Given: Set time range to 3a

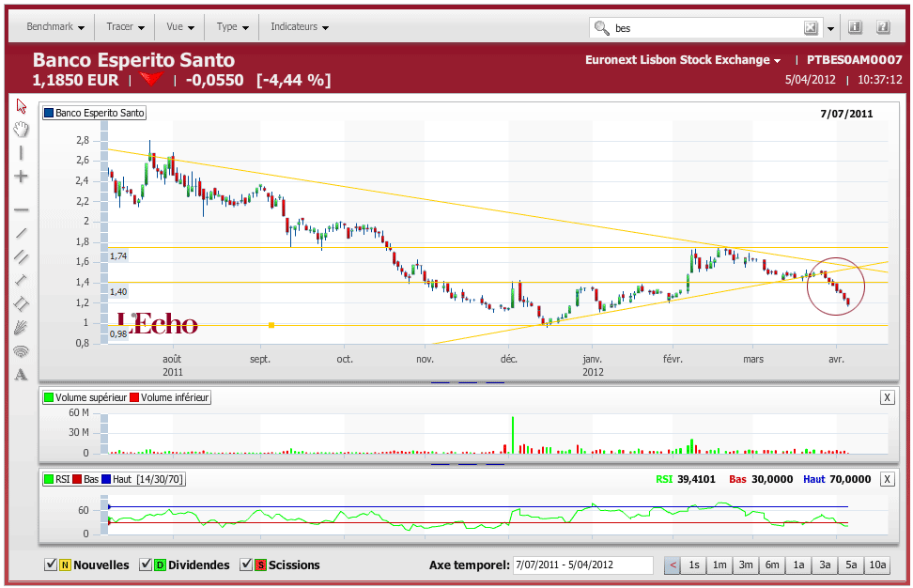Looking at the screenshot, I should pos(825,565).
